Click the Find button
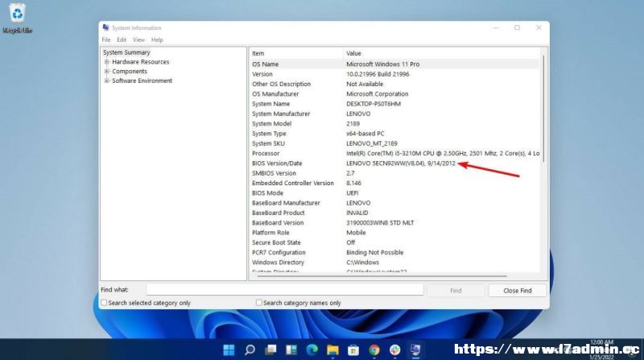644x360 pixels. [456, 291]
